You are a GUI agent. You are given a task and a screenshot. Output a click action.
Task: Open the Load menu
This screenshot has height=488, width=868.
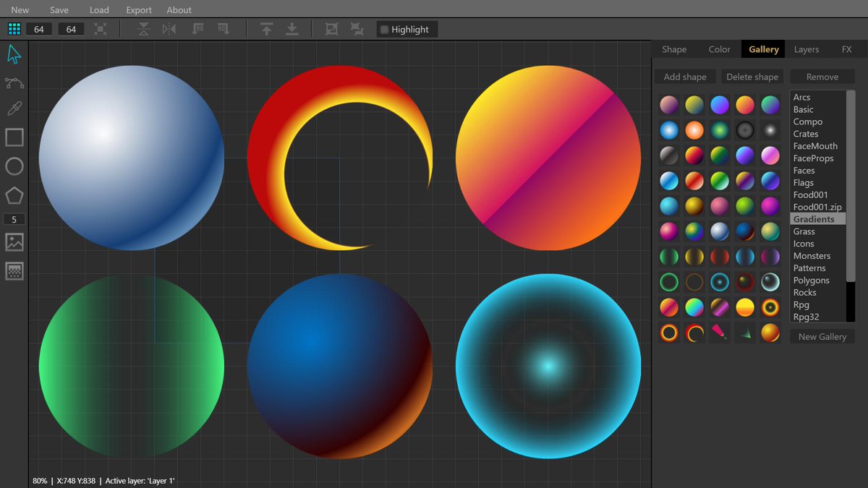[x=99, y=10]
